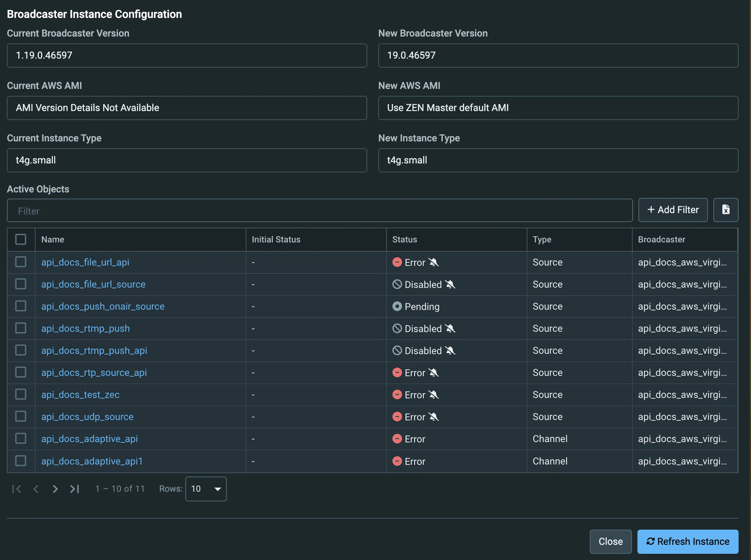The width and height of the screenshot is (751, 560).
Task: Click Disabled status icon for api_docs_file_url_source
Action: click(x=397, y=284)
